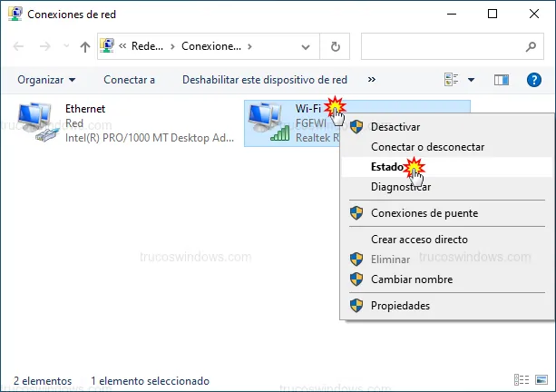Click the search box field
Viewport: 556px width, 392px height.
click(442, 46)
